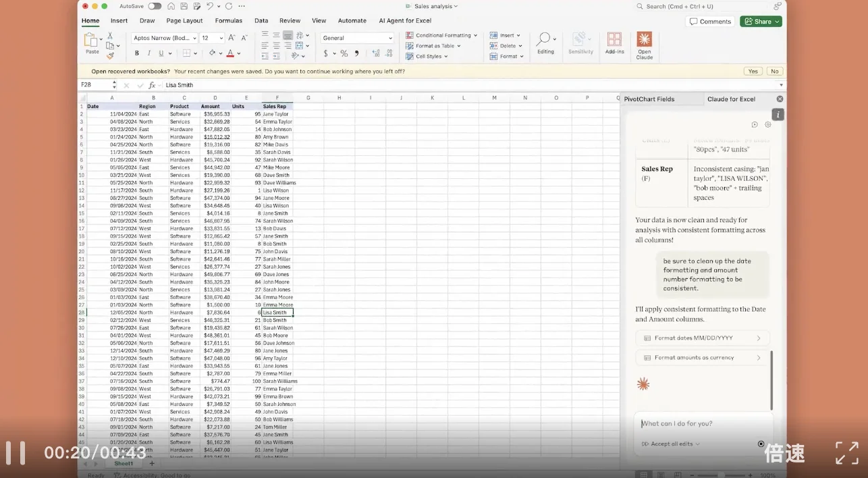Open the Add-ins gallery
This screenshot has width=868, height=478.
point(614,43)
